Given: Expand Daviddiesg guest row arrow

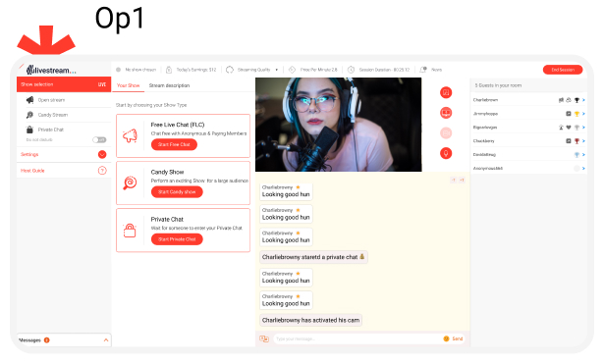Looking at the screenshot, I should tap(583, 155).
